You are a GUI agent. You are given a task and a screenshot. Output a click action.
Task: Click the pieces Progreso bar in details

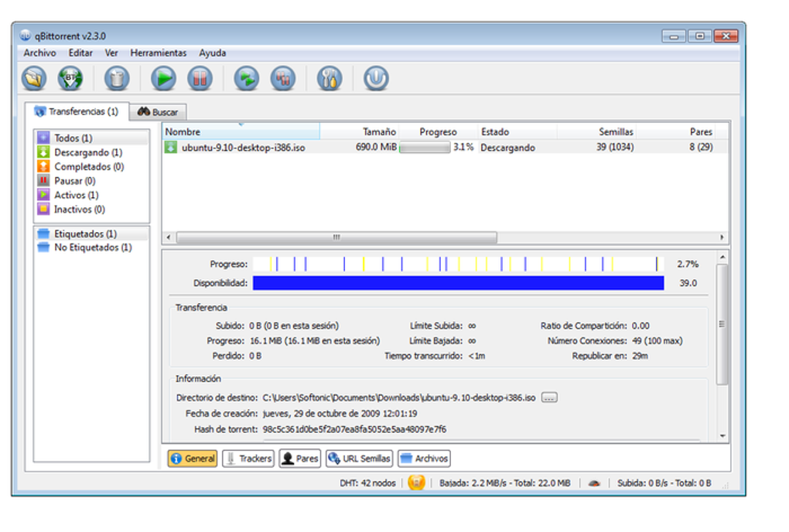[x=459, y=264]
